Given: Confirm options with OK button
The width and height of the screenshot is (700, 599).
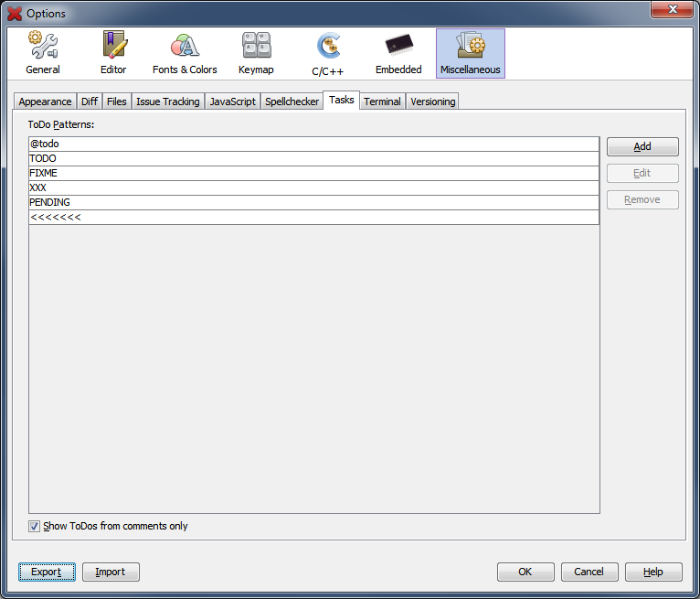Looking at the screenshot, I should pos(525,572).
